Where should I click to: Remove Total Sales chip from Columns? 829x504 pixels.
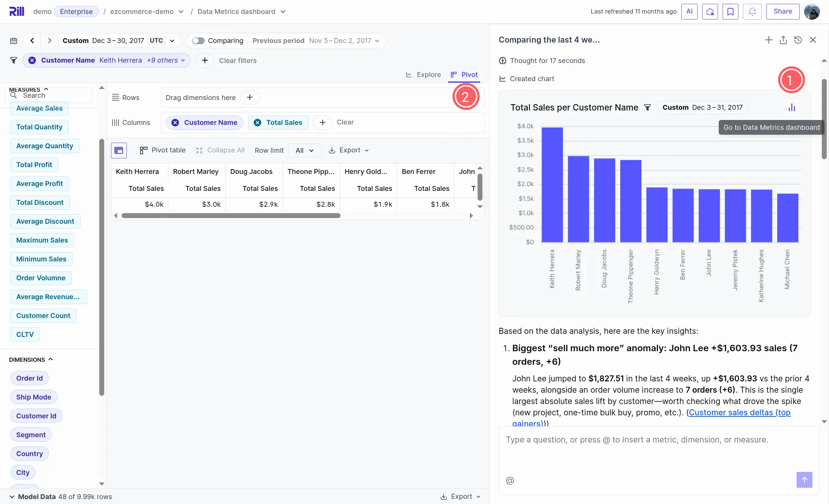coord(257,123)
